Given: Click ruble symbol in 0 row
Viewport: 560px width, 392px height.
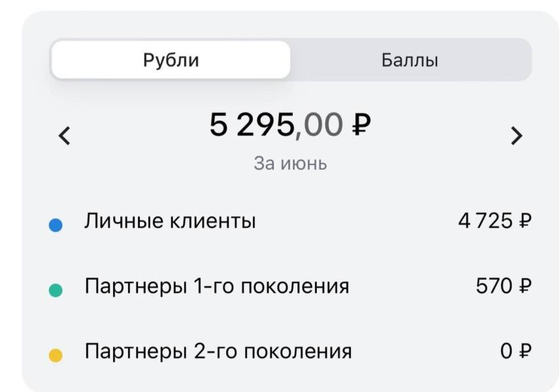Looking at the screenshot, I should [x=525, y=351].
